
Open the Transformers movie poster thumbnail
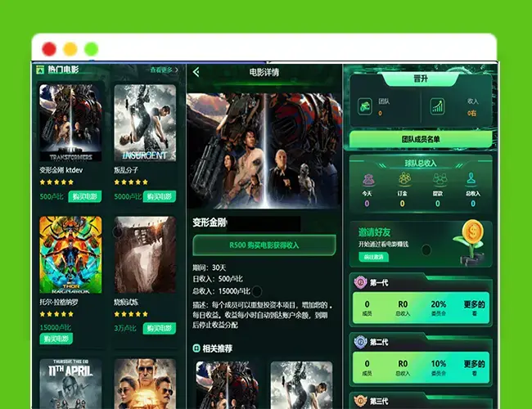click(x=70, y=123)
